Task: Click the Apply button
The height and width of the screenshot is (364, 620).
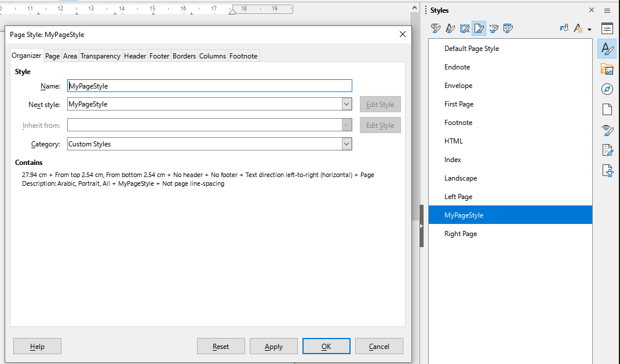Action: pos(273,347)
